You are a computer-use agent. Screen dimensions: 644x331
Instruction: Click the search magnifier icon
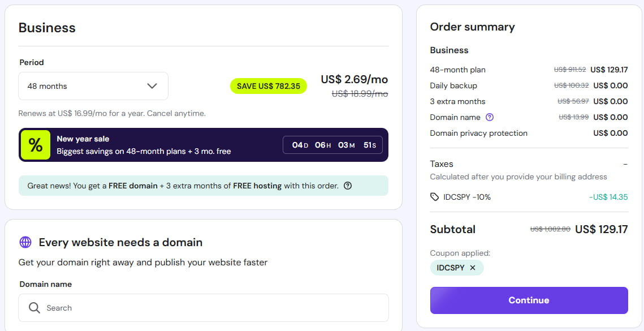coord(34,308)
